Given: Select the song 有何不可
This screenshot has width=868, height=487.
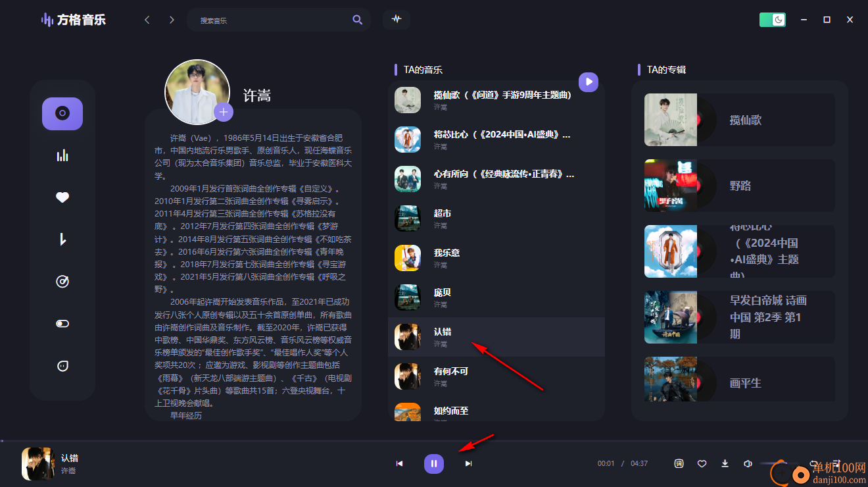Looking at the screenshot, I should [496, 376].
